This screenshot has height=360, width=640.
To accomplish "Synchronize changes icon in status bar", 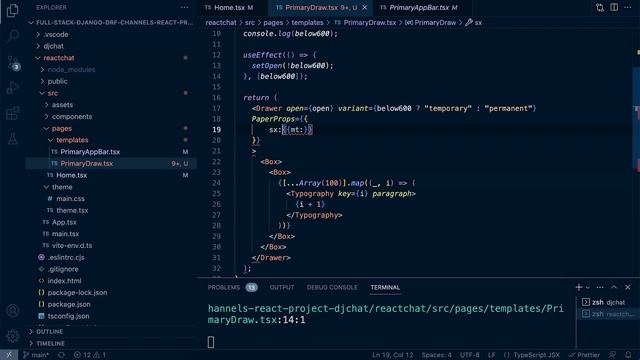I will coord(61,355).
